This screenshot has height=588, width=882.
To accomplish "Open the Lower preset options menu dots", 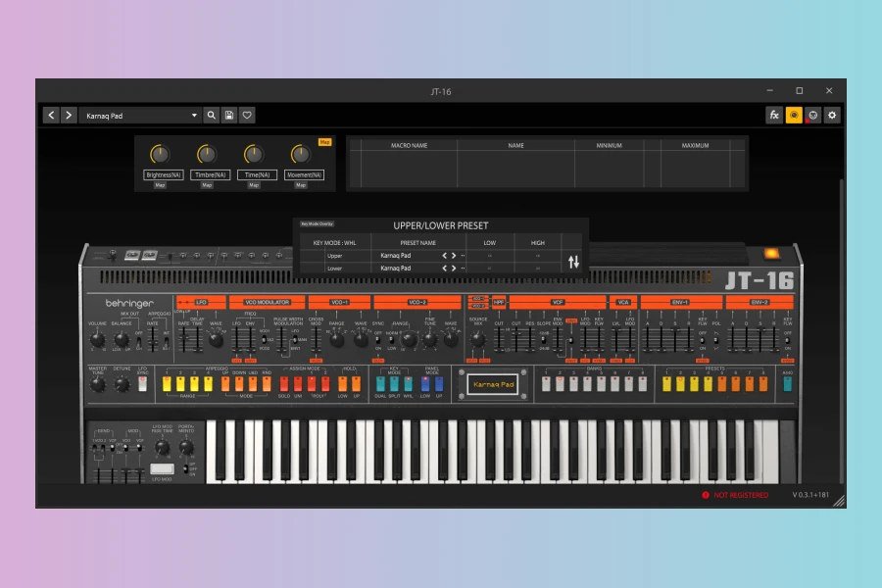I will coord(463,269).
